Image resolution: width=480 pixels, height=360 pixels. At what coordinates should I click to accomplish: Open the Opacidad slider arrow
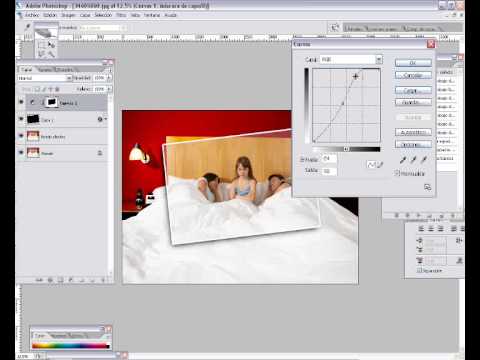coord(109,78)
